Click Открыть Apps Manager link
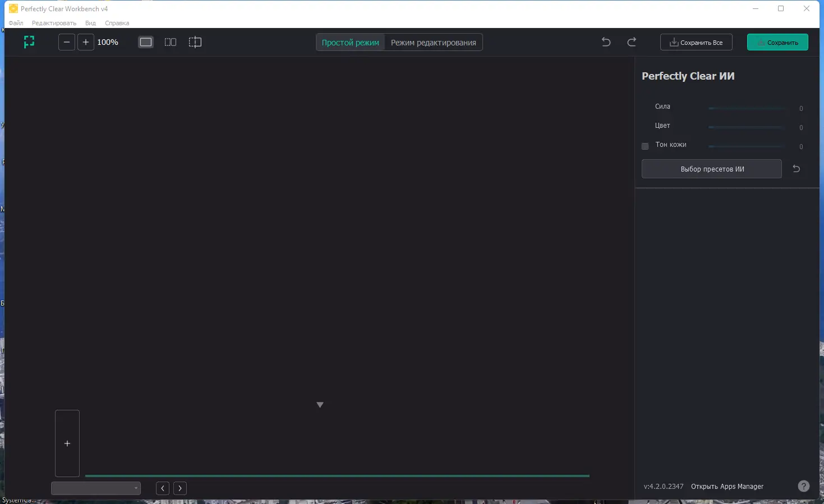 [x=727, y=486]
